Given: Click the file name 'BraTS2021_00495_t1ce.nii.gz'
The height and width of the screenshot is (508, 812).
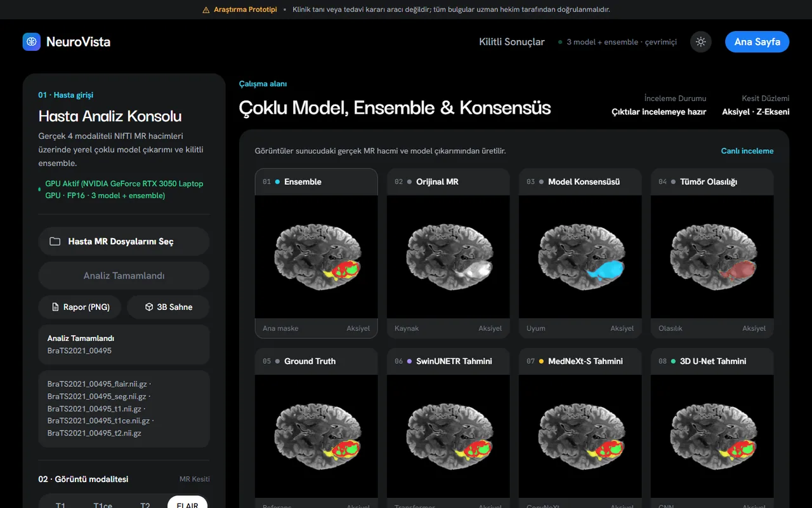Looking at the screenshot, I should (98, 421).
